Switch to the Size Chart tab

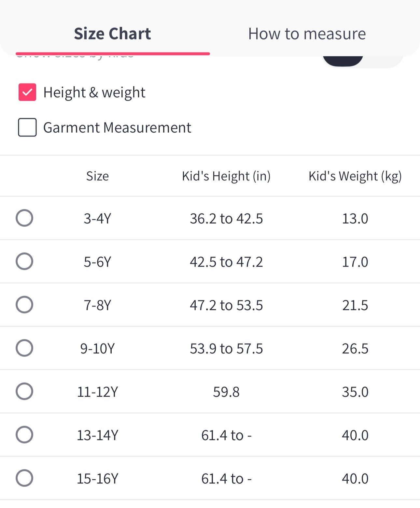tap(112, 34)
